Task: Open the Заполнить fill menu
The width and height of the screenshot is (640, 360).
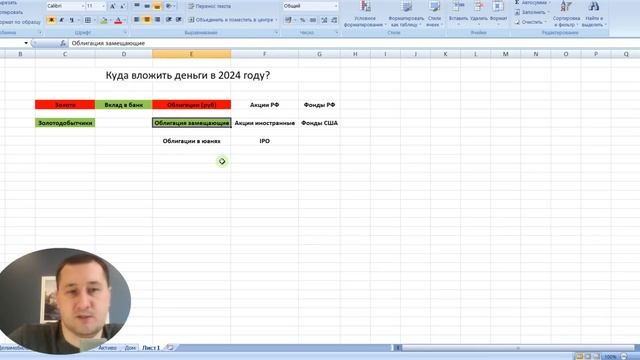Action: point(532,12)
